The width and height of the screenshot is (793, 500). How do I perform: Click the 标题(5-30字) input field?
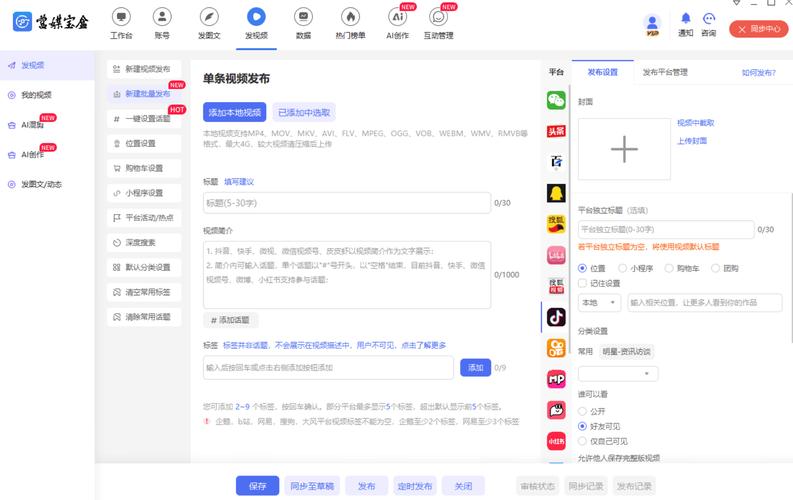347,203
